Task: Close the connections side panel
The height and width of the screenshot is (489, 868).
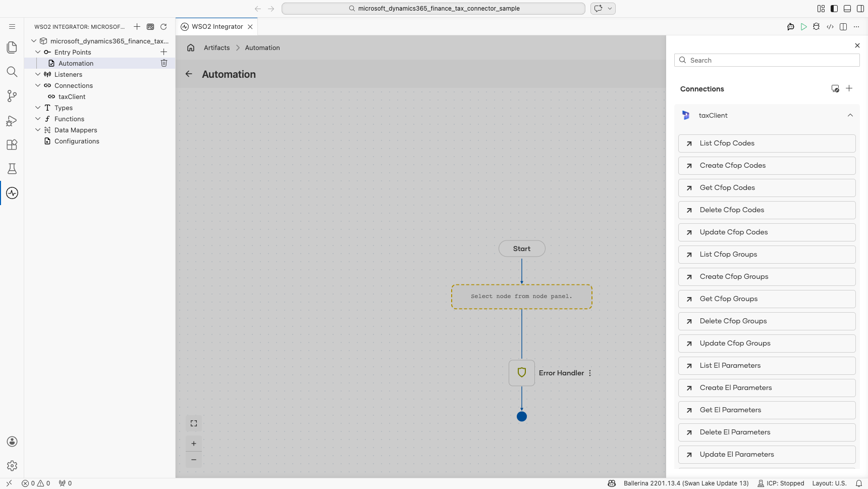Action: tap(857, 45)
